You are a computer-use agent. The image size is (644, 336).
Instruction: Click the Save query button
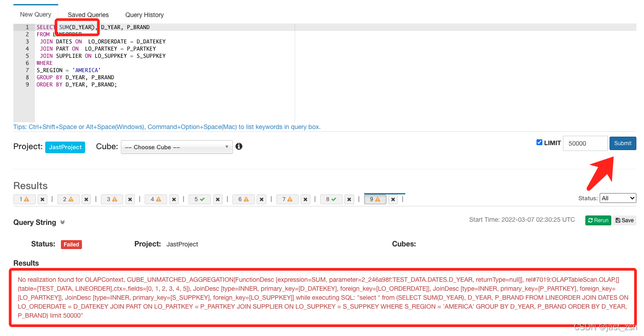point(624,220)
